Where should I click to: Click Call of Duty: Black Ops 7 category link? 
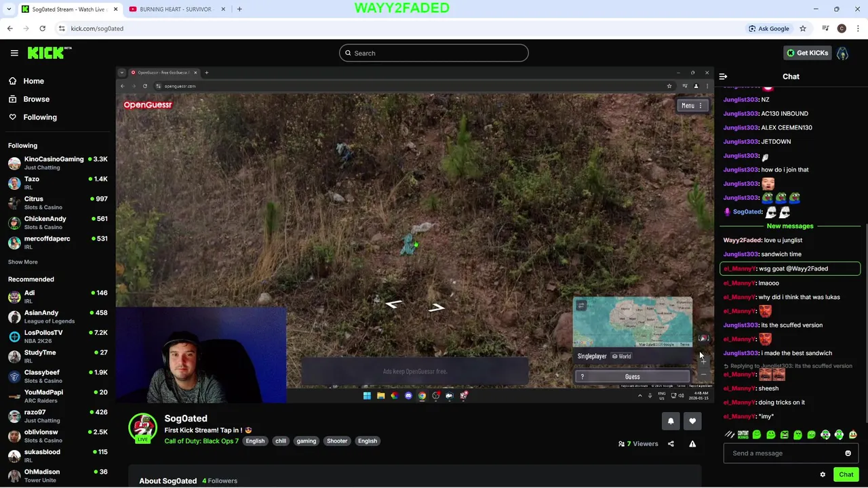coord(201,441)
